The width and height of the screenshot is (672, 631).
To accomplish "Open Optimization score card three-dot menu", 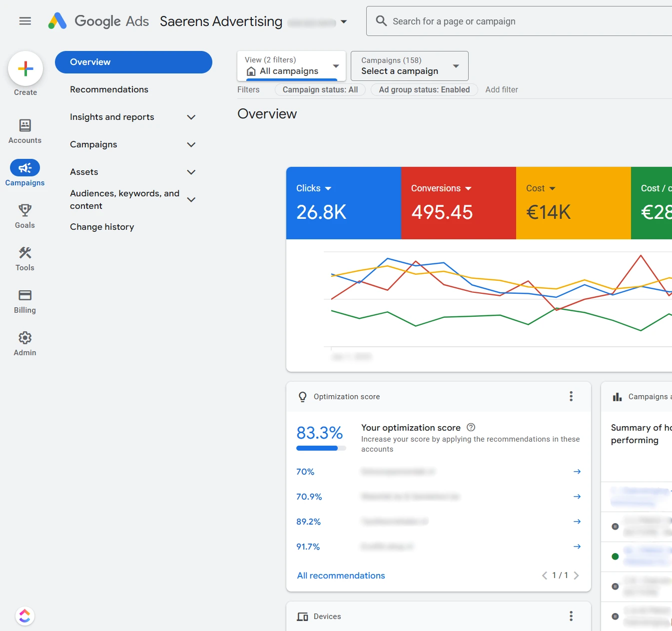I will coord(571,396).
